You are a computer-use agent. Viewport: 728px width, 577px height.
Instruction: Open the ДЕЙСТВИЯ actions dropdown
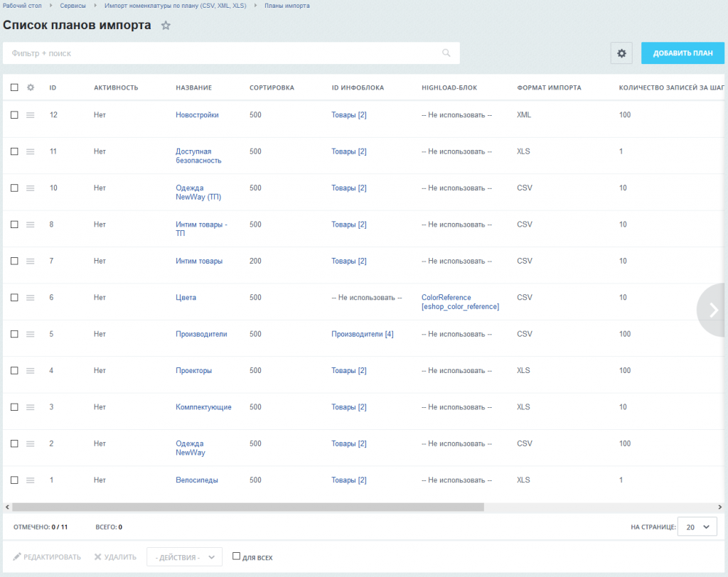tap(184, 557)
